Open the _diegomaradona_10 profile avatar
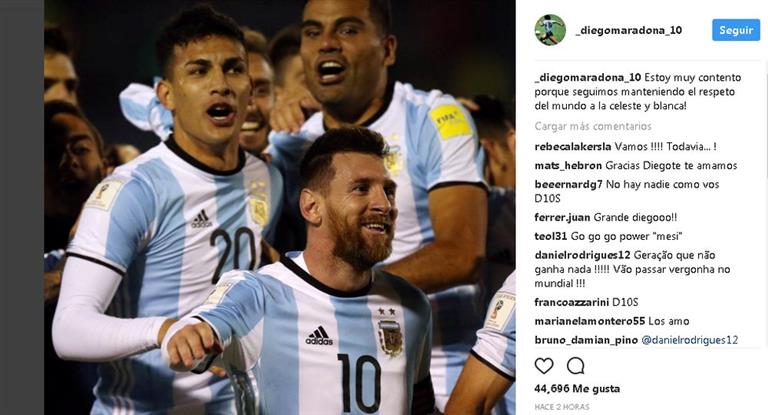This screenshot has height=415, width=768. (x=550, y=30)
